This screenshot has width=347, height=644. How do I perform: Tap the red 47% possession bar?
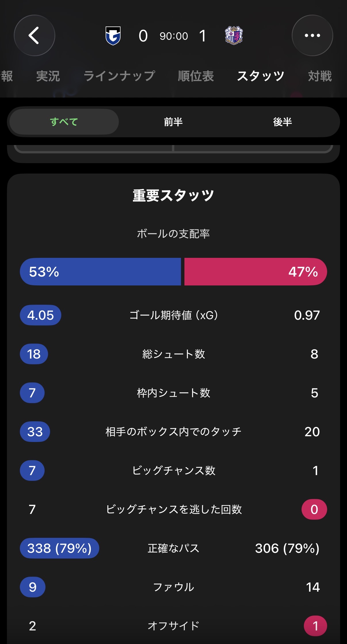[256, 272]
